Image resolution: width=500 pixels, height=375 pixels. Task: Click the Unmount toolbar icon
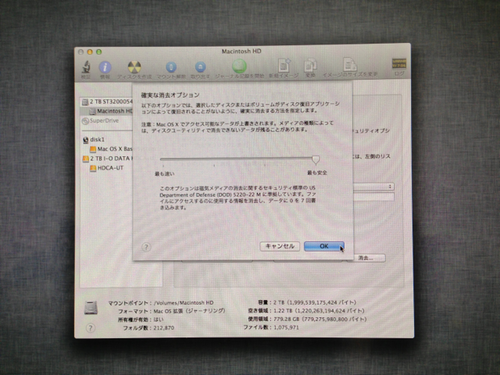[x=171, y=67]
